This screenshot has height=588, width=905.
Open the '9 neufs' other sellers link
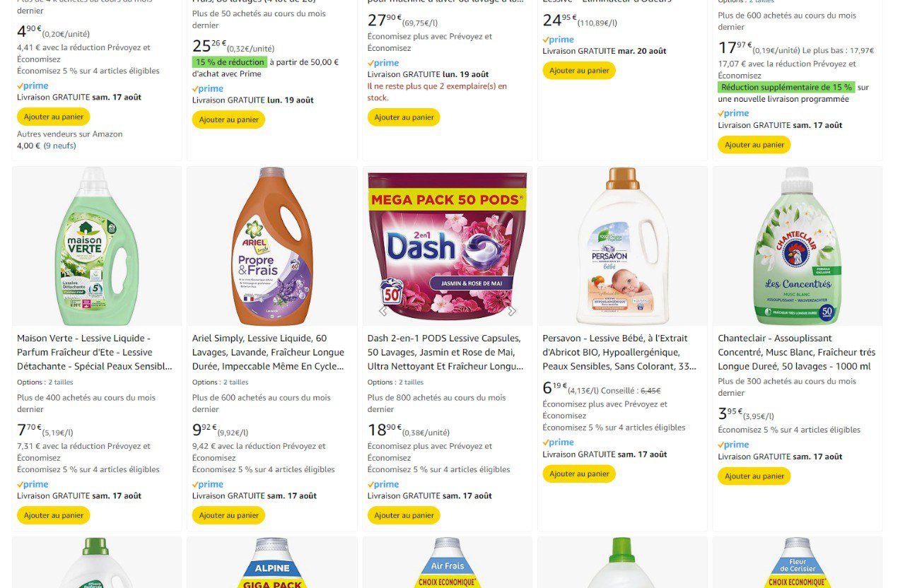(x=60, y=146)
